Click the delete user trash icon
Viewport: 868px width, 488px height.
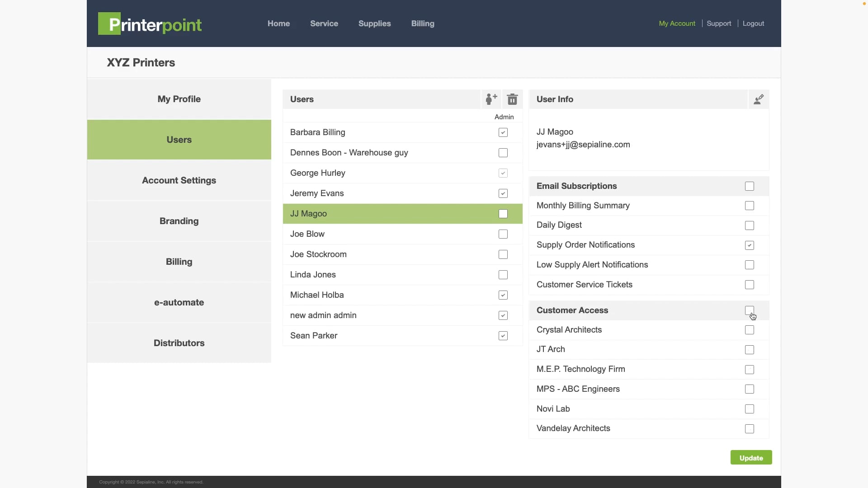[512, 99]
